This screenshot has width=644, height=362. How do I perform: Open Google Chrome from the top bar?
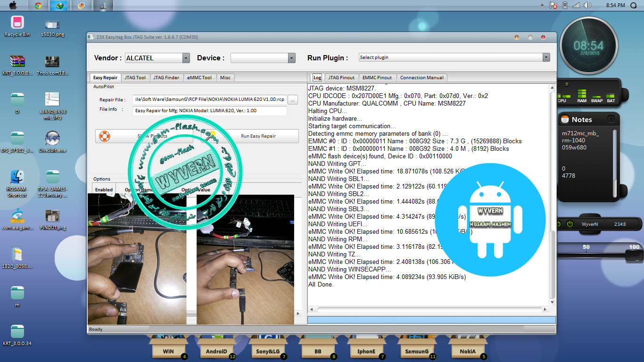coord(38,6)
